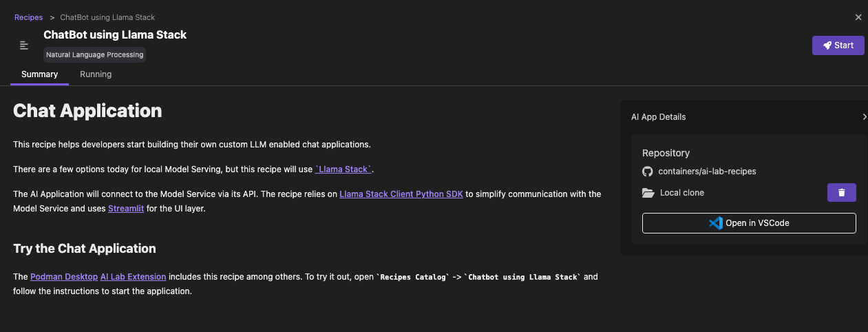Go back to Recipes via the breadcrumb

point(28,17)
